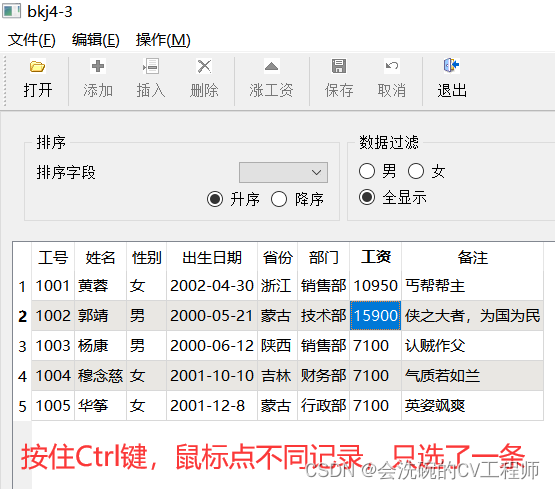Viewport: 555px width, 489px height.
Task: Click the 退出 exit door icon
Action: click(x=452, y=66)
